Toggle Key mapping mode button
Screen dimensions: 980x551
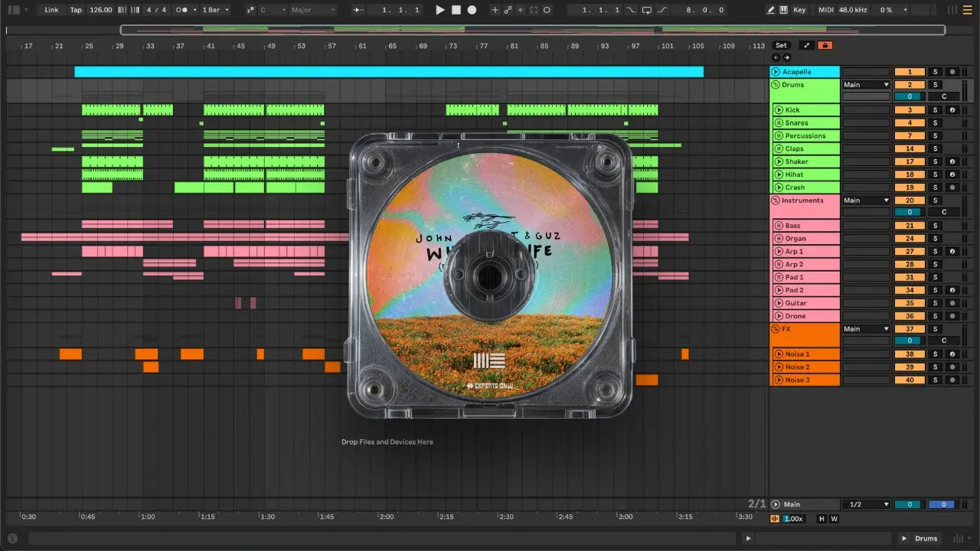pos(799,10)
